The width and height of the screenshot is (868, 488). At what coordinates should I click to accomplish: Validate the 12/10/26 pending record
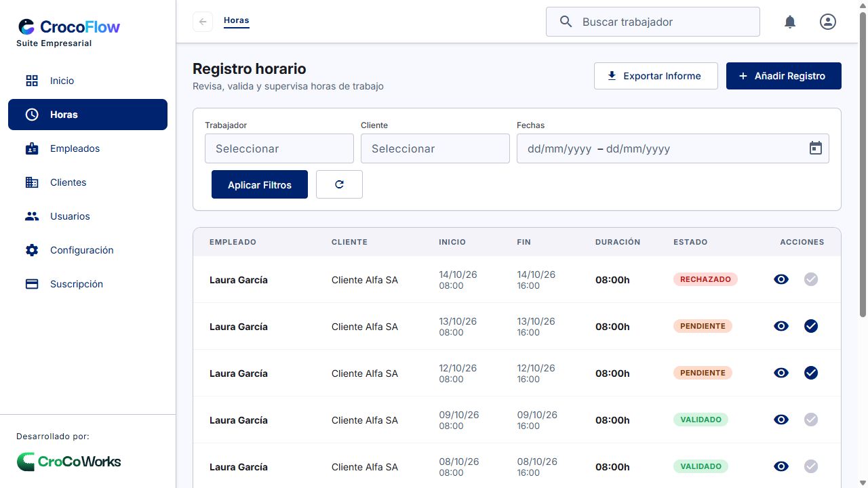point(811,373)
